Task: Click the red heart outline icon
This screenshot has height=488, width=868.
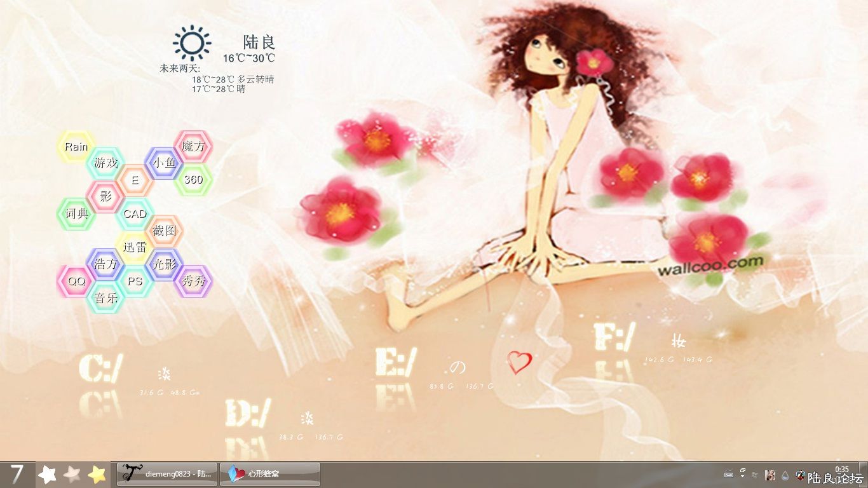Action: pos(519,363)
